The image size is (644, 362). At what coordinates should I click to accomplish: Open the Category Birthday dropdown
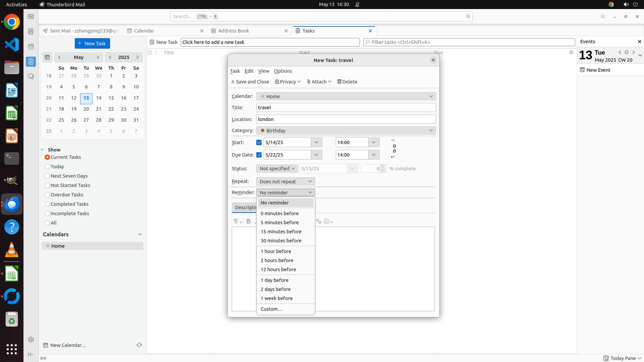click(x=346, y=130)
